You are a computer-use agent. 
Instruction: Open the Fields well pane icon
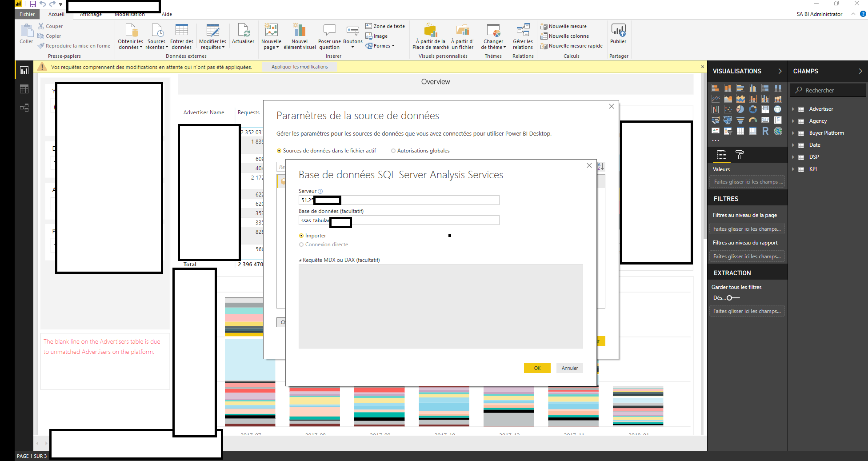[722, 155]
